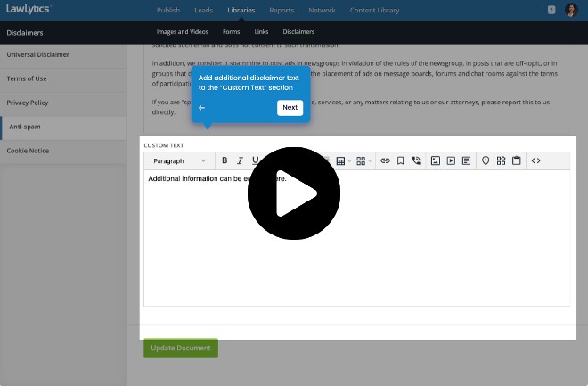
Task: Open source code view icon
Action: 535,160
